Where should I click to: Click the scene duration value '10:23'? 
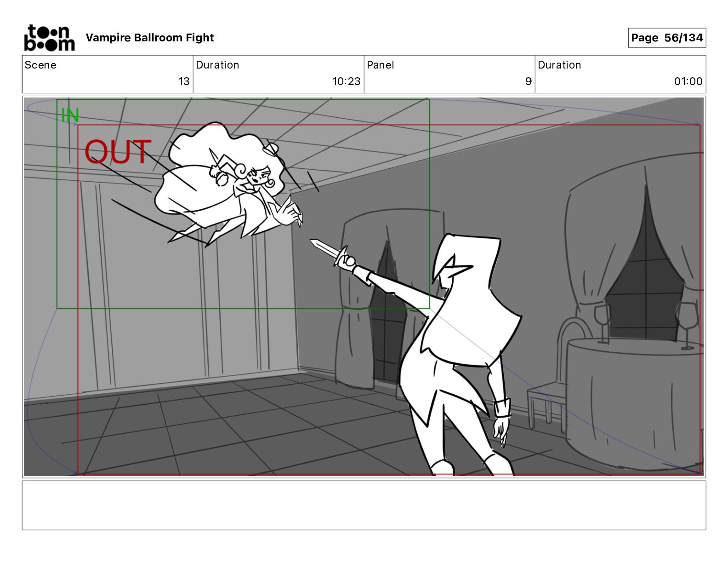[347, 81]
